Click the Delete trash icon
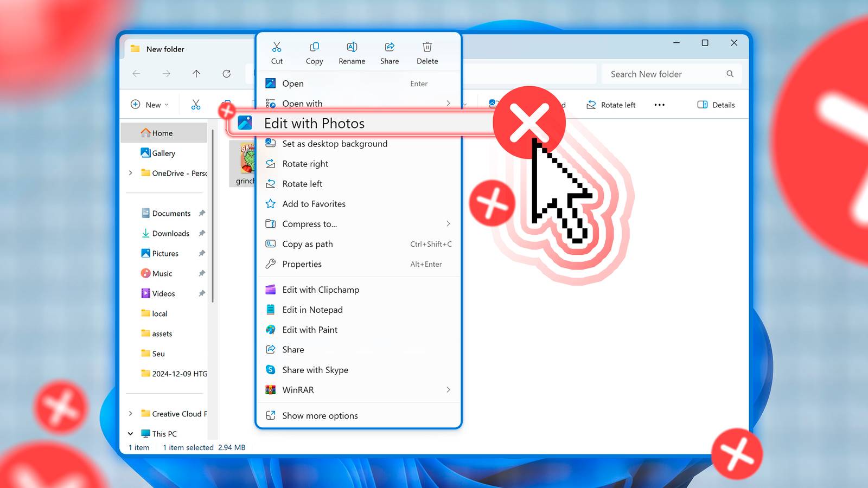 pos(427,47)
